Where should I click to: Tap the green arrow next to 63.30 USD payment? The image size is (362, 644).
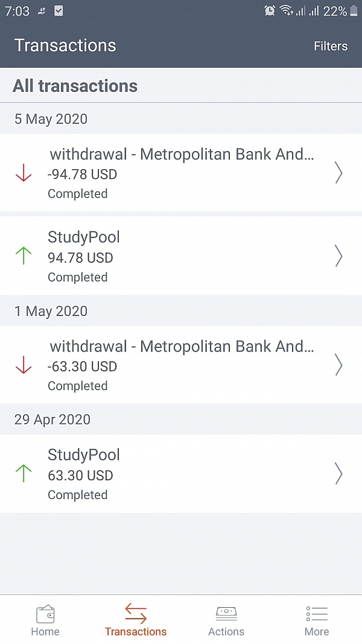(24, 474)
